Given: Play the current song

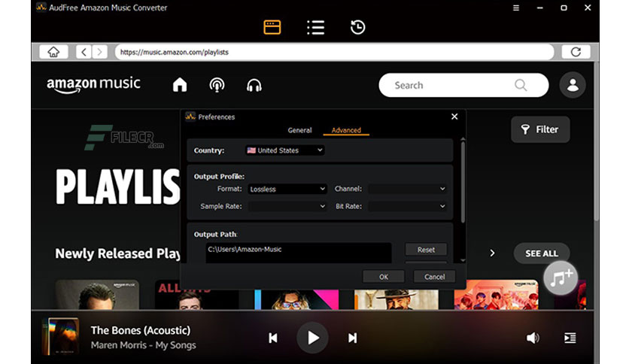Looking at the screenshot, I should [312, 338].
